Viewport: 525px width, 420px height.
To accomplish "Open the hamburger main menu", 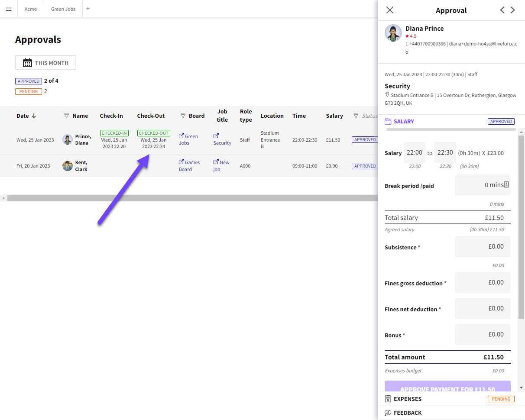I will pyautogui.click(x=9, y=9).
